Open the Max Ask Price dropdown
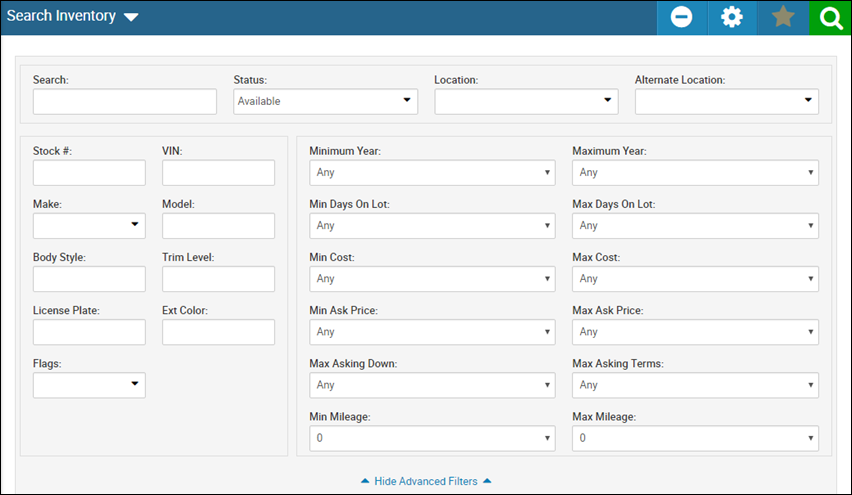852x495 pixels. pos(695,332)
